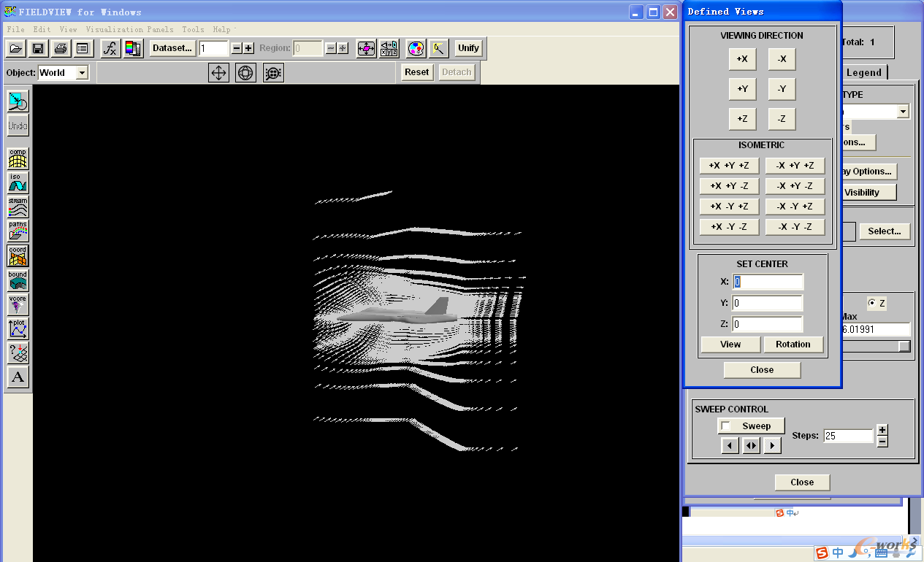
Task: Expand the Object World dropdown
Action: click(x=82, y=72)
